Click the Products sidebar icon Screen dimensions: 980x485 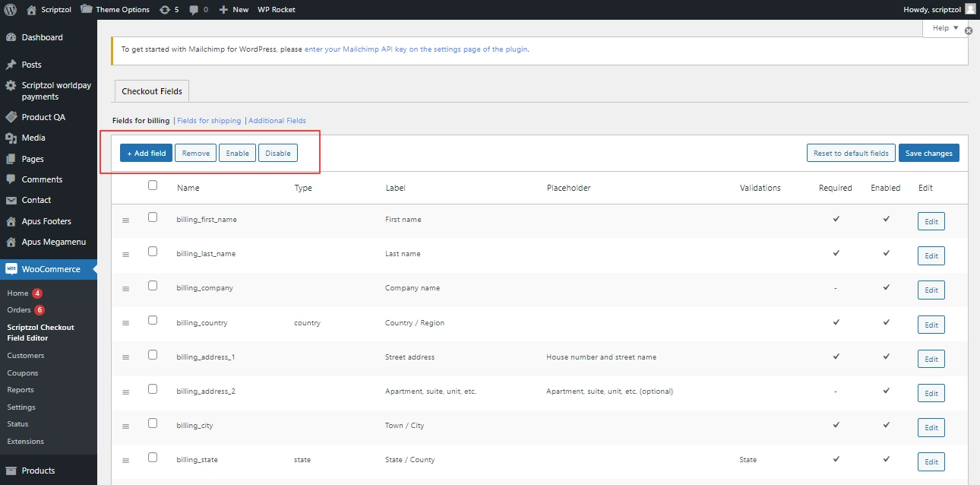click(x=11, y=471)
